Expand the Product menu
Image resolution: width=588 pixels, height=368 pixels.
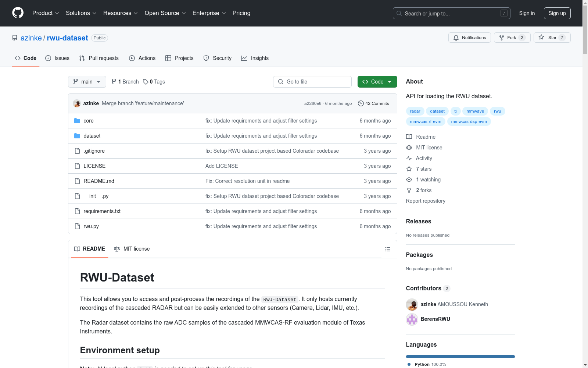[46, 13]
